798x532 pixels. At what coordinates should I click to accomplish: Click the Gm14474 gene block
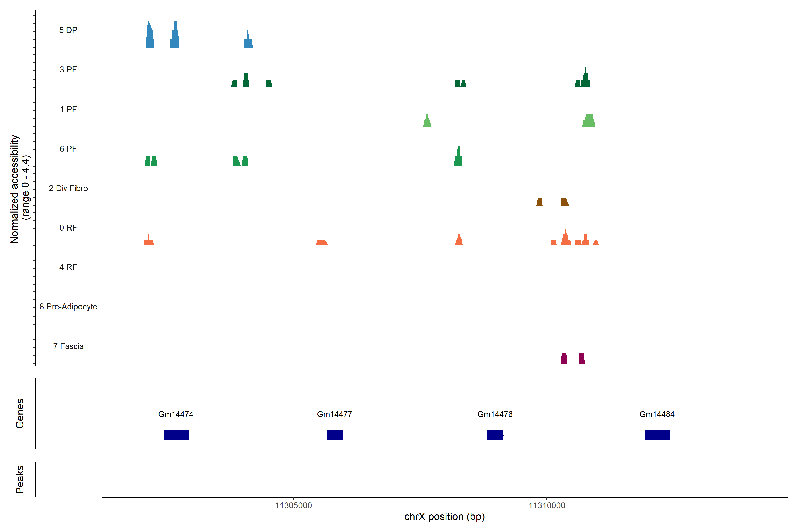[x=176, y=435]
